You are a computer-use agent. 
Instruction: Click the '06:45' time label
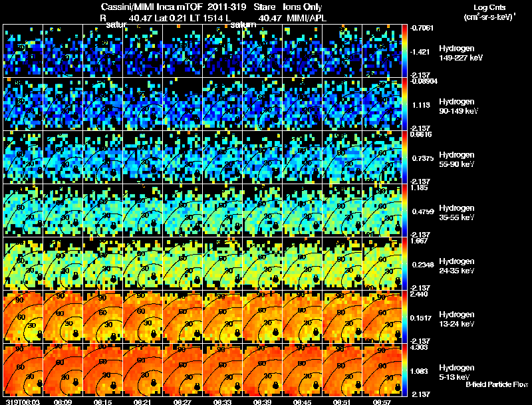[x=302, y=402]
